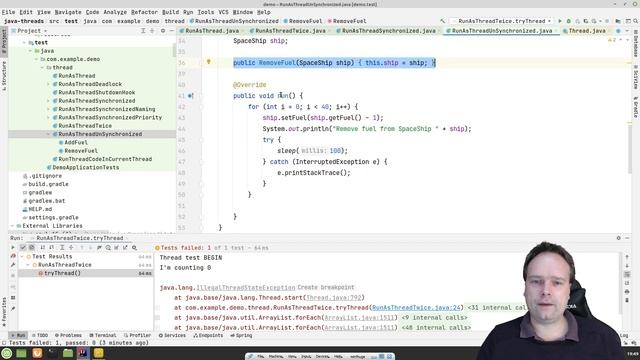The height and width of the screenshot is (360, 640).
Task: Click the lightbulb intention icon in the gutter
Action: (209, 62)
